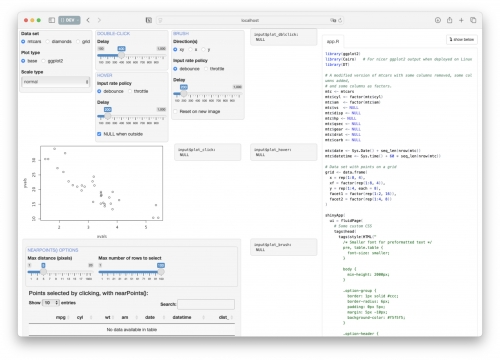
Task: Select the mtcars data set radio
Action: [x=23, y=42]
